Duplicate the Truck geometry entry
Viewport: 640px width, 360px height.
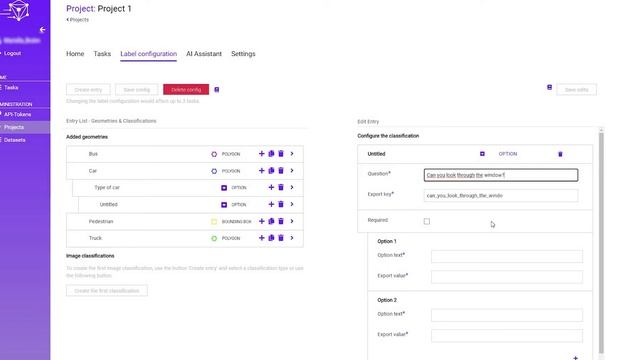[x=271, y=238]
